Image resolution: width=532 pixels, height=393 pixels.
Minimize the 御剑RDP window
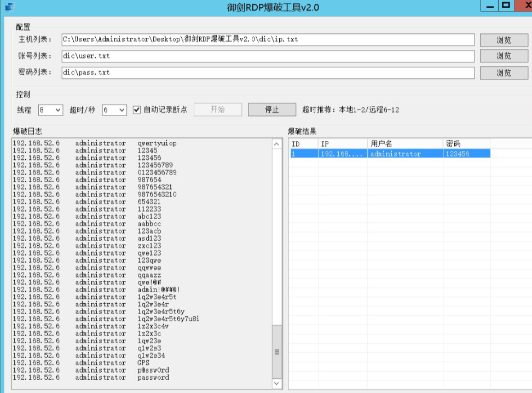(x=489, y=5)
